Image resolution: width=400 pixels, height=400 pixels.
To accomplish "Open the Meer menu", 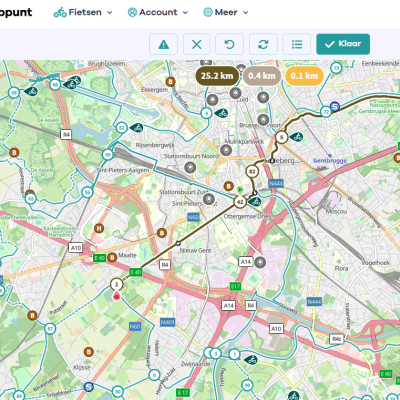I will 226,12.
